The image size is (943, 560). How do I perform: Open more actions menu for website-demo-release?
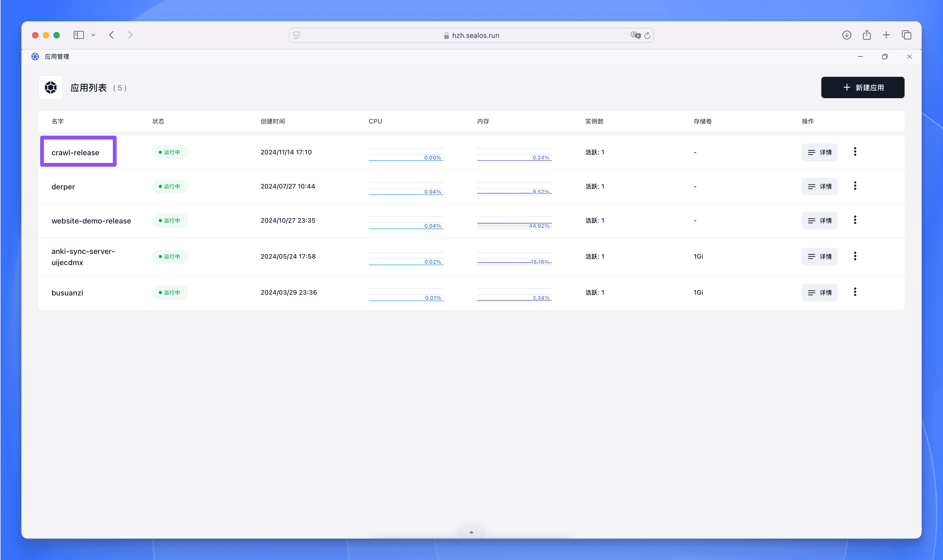click(x=855, y=220)
